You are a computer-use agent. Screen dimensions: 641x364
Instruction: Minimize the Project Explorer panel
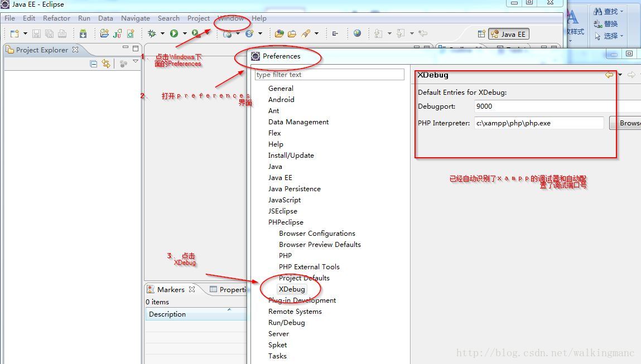coord(126,47)
